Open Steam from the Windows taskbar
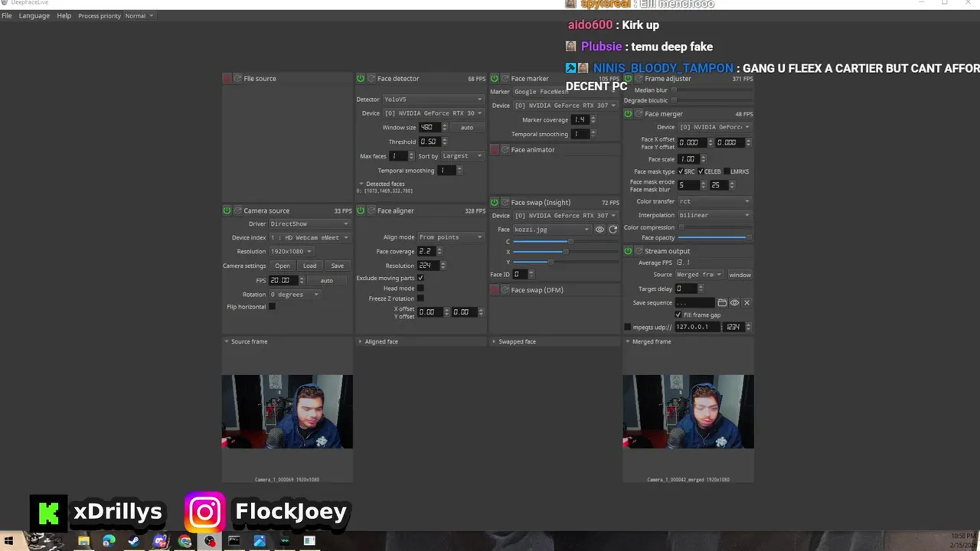The width and height of the screenshot is (980, 551). coord(134,541)
